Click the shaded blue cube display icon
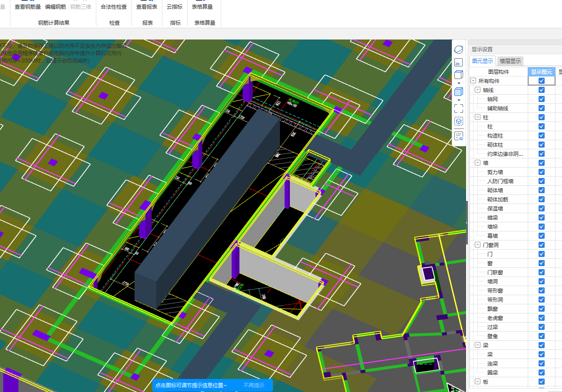 pyautogui.click(x=458, y=92)
